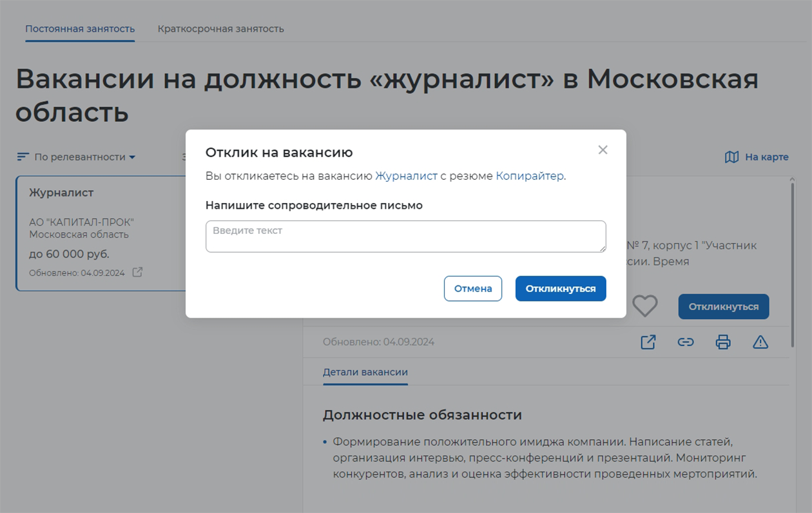Click Обновлено: 04.09.2024 in the vacancy panel
812x513 pixels.
tap(378, 342)
